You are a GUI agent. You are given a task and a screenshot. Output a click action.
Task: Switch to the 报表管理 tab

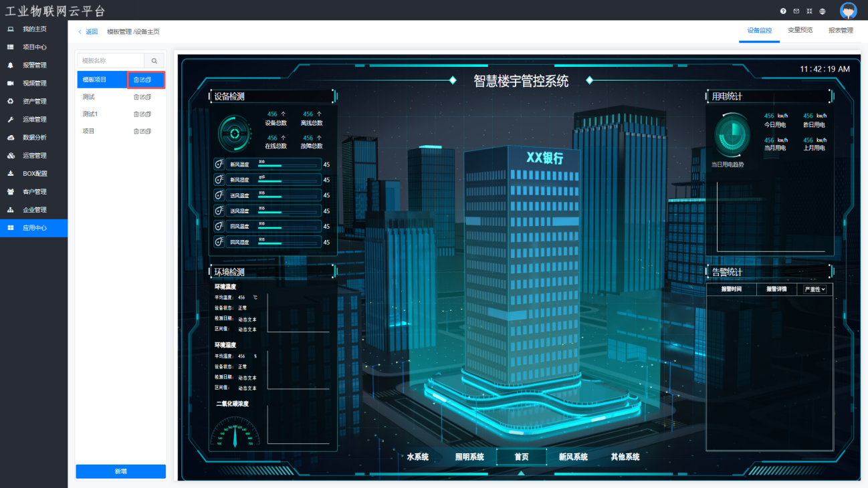point(841,31)
